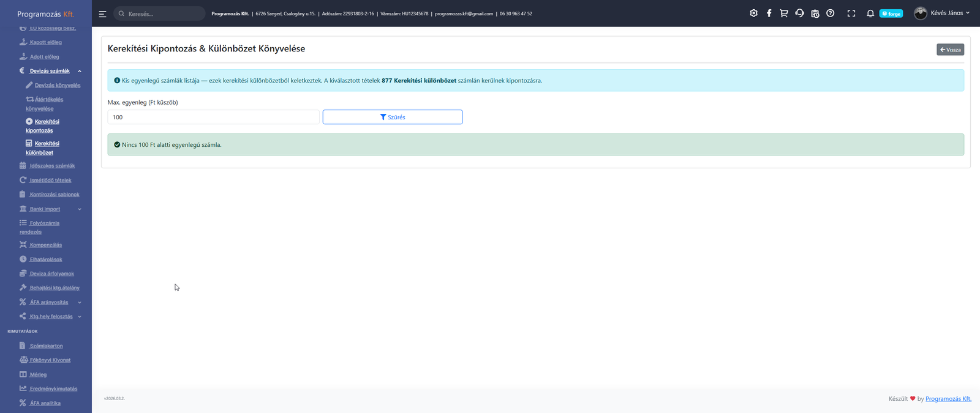Open Kontírozási sablonok link
980x413 pixels.
point(55,195)
